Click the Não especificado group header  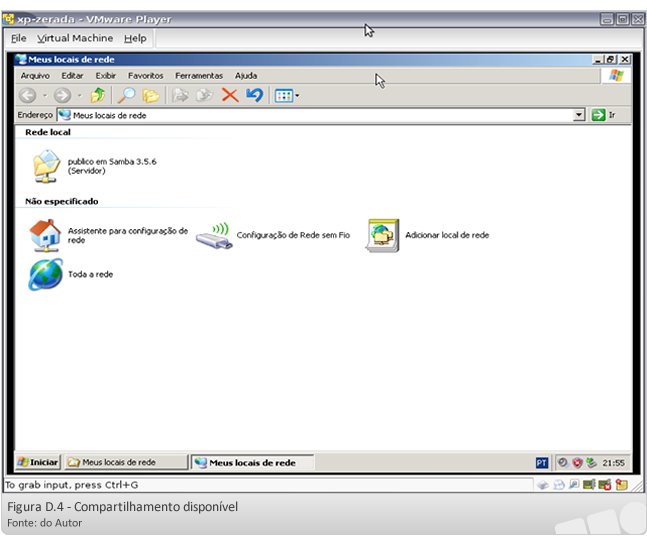pos(61,201)
